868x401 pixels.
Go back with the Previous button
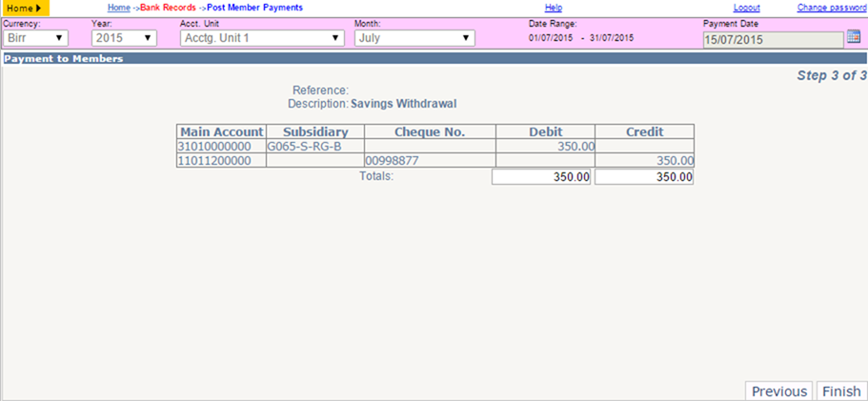779,391
